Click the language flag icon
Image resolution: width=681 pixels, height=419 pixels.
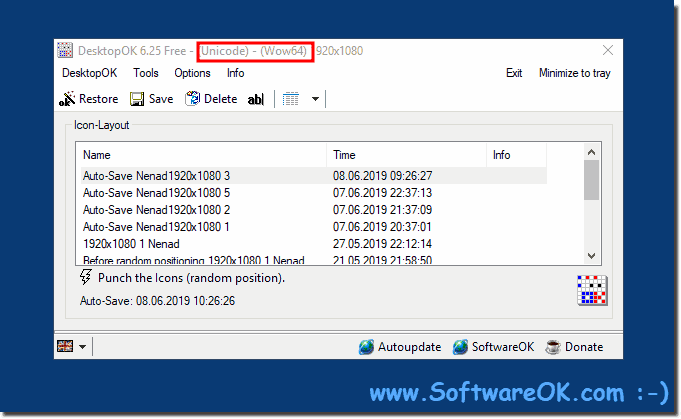click(x=65, y=346)
